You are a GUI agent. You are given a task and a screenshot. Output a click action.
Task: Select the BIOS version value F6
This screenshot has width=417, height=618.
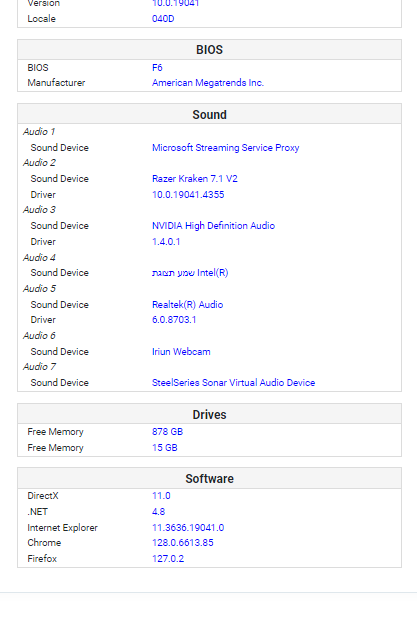coord(157,67)
